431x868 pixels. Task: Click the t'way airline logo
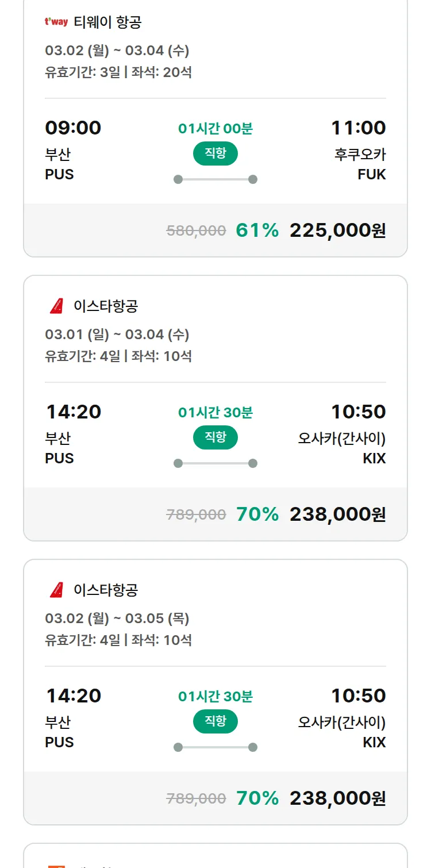[x=56, y=22]
